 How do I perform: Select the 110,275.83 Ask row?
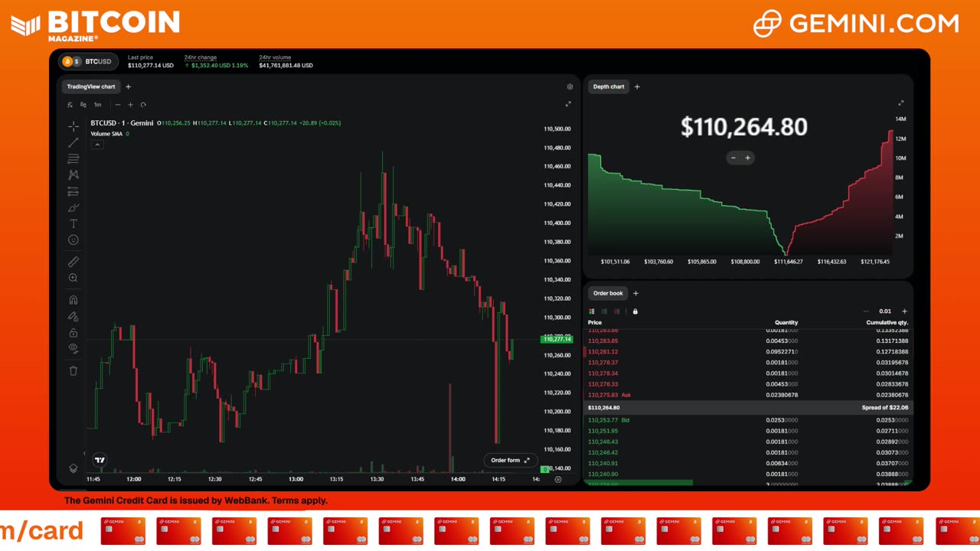coord(747,395)
